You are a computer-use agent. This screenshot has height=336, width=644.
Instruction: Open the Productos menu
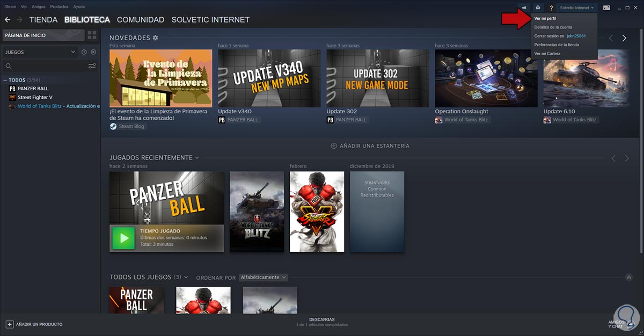(x=59, y=7)
